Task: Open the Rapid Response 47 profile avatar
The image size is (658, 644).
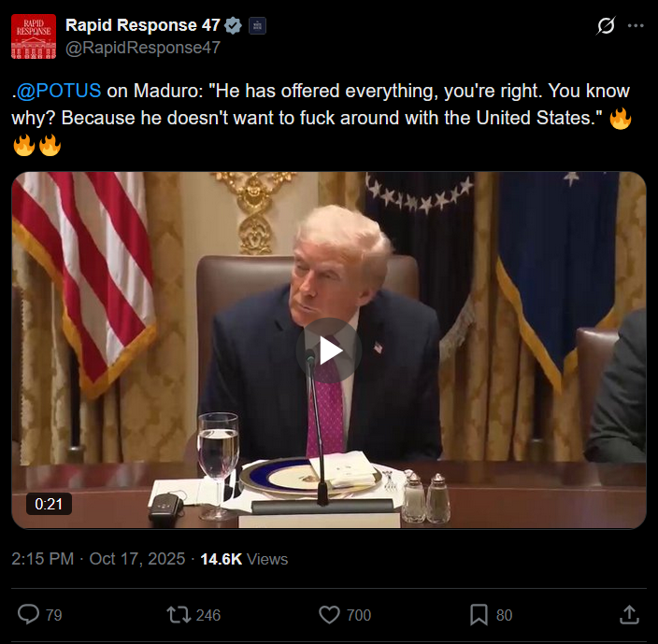Action: 34,36
